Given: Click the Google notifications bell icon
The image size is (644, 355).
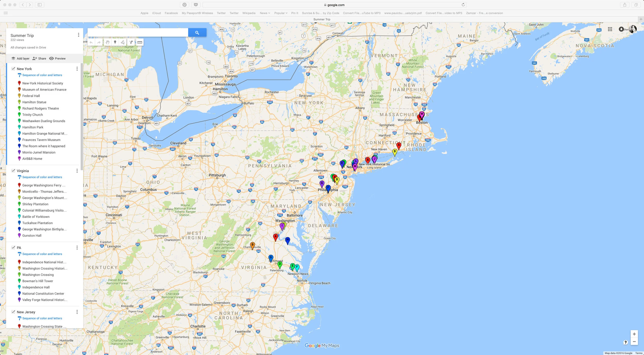Looking at the screenshot, I should (x=621, y=29).
